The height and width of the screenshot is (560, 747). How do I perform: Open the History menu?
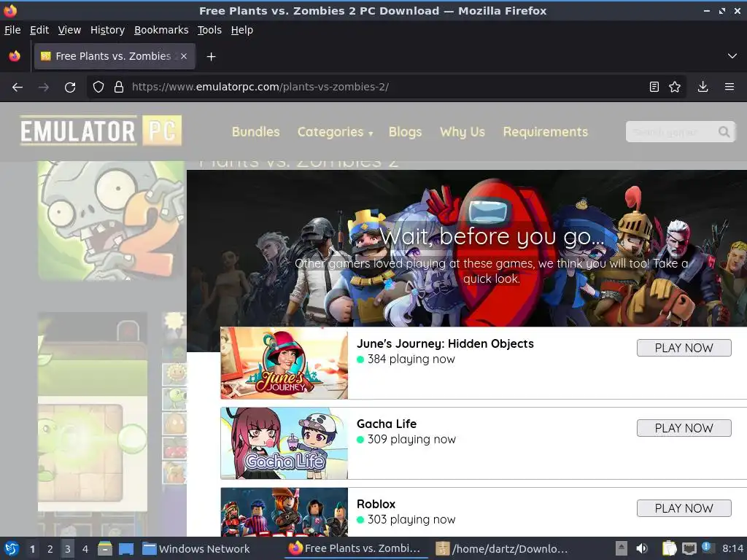point(107,30)
